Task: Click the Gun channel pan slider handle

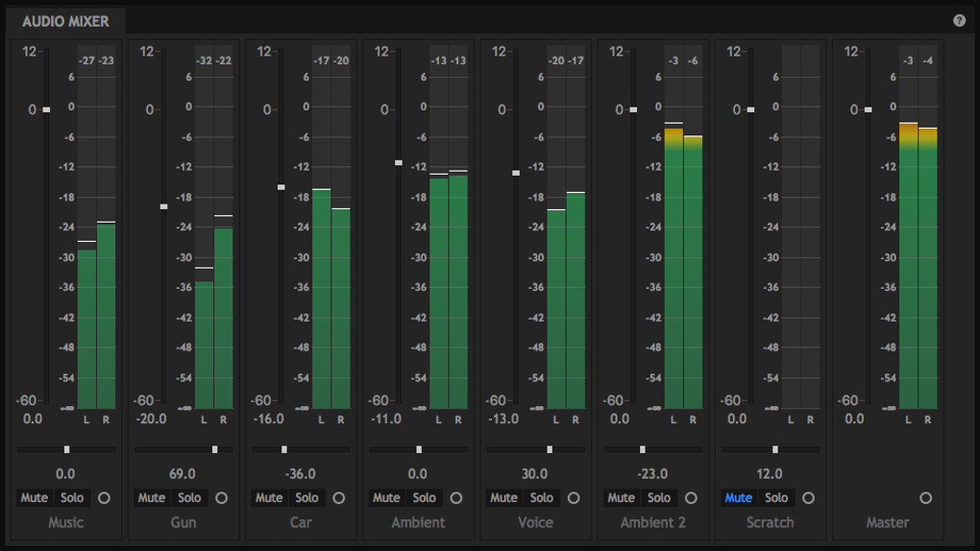Action: [x=215, y=449]
